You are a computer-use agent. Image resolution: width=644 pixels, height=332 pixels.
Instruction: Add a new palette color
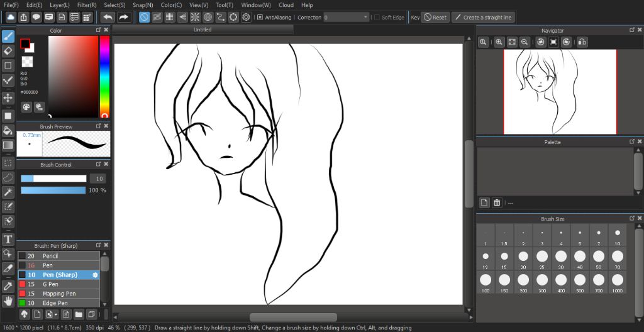484,202
